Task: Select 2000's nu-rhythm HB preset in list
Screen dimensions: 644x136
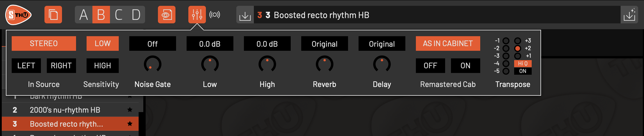Action: click(65, 110)
